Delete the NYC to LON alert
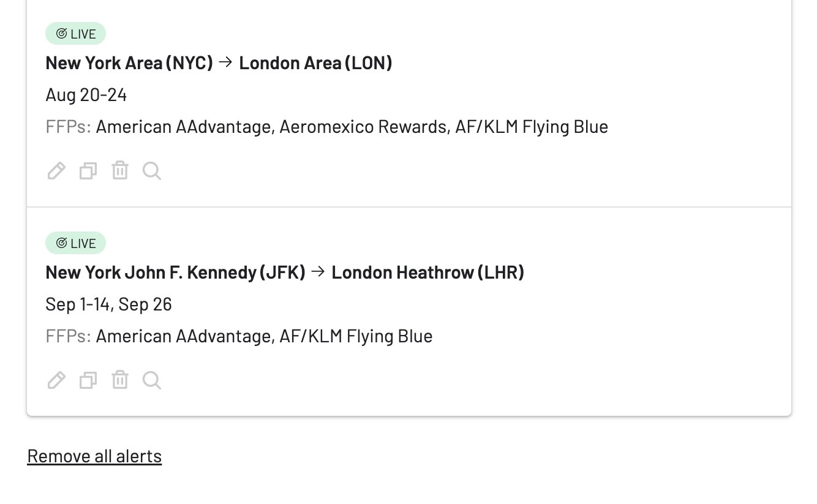This screenshot has width=817, height=504. pos(120,171)
